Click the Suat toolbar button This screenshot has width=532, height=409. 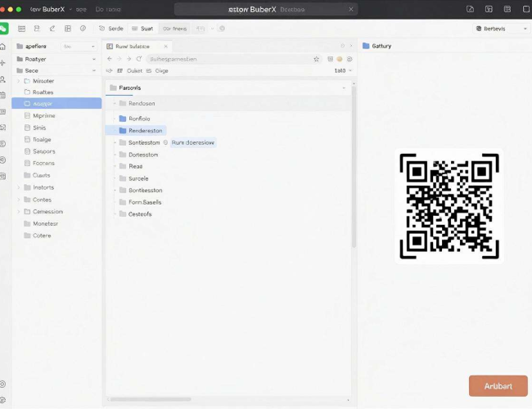[x=142, y=29]
